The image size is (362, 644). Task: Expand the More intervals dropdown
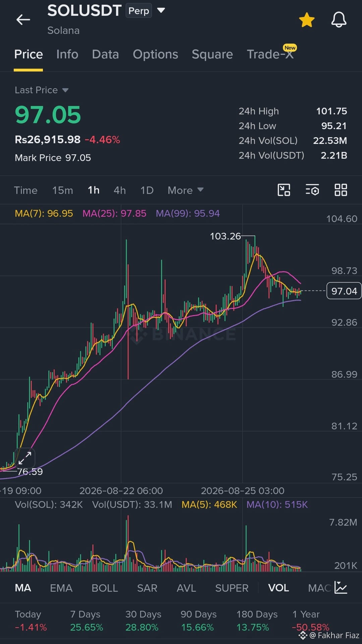click(185, 190)
